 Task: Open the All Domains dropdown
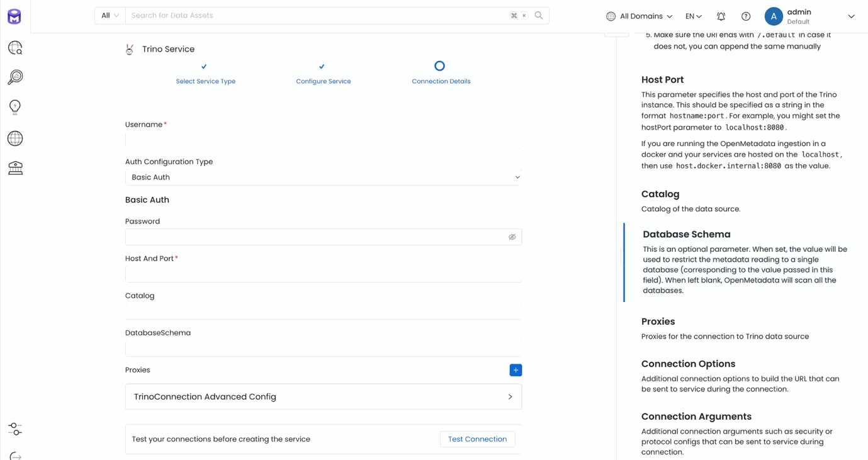[x=640, y=16]
